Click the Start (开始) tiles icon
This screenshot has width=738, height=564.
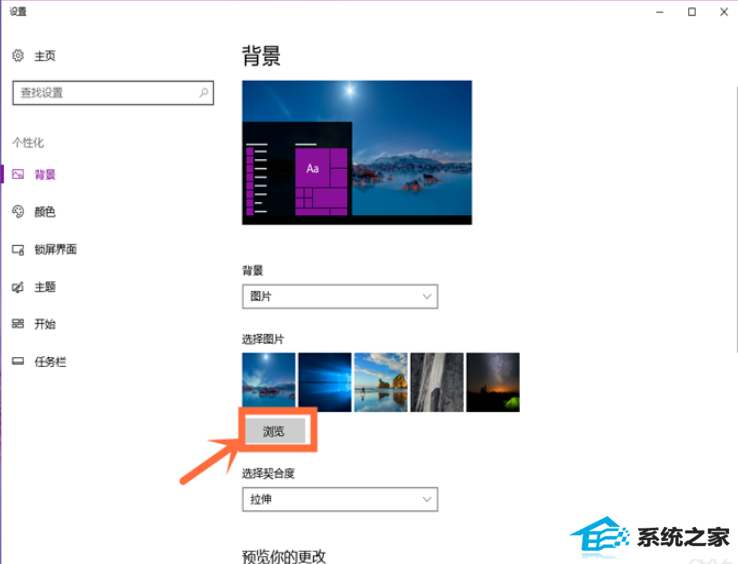point(18,324)
